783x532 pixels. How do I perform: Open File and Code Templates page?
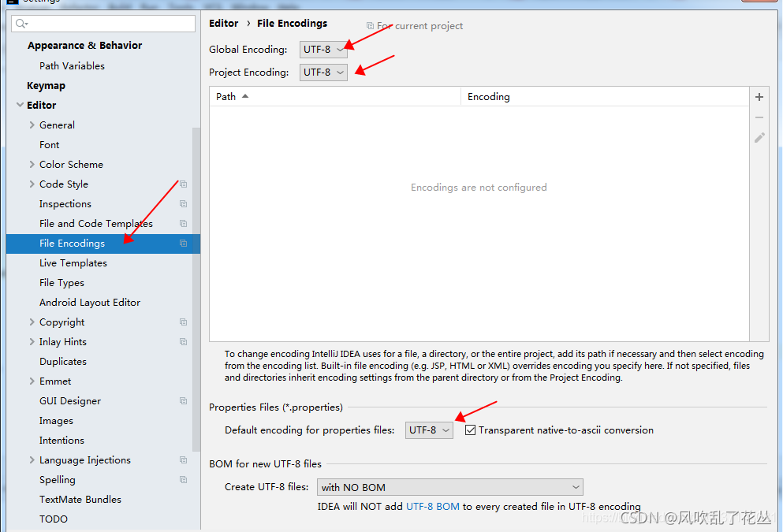click(x=96, y=224)
